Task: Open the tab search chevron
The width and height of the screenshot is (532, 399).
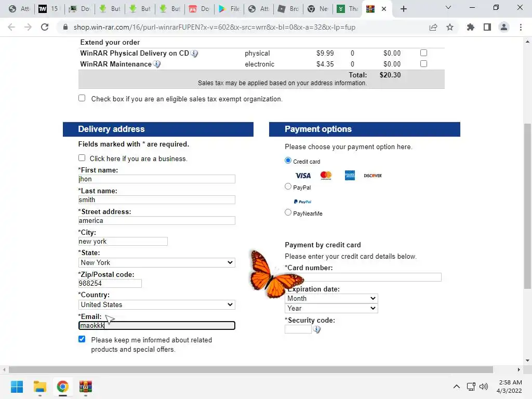Action: [448, 7]
